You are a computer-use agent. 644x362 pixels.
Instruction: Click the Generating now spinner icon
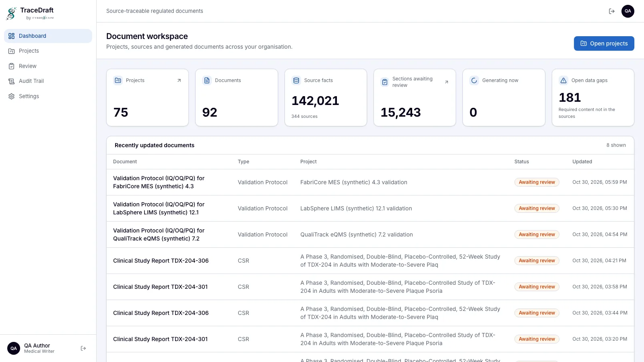coord(474,80)
